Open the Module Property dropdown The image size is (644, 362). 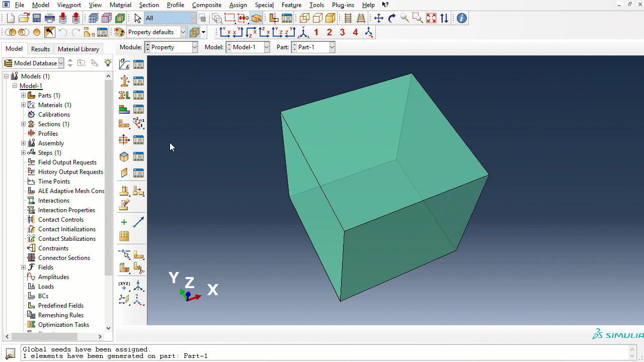172,47
